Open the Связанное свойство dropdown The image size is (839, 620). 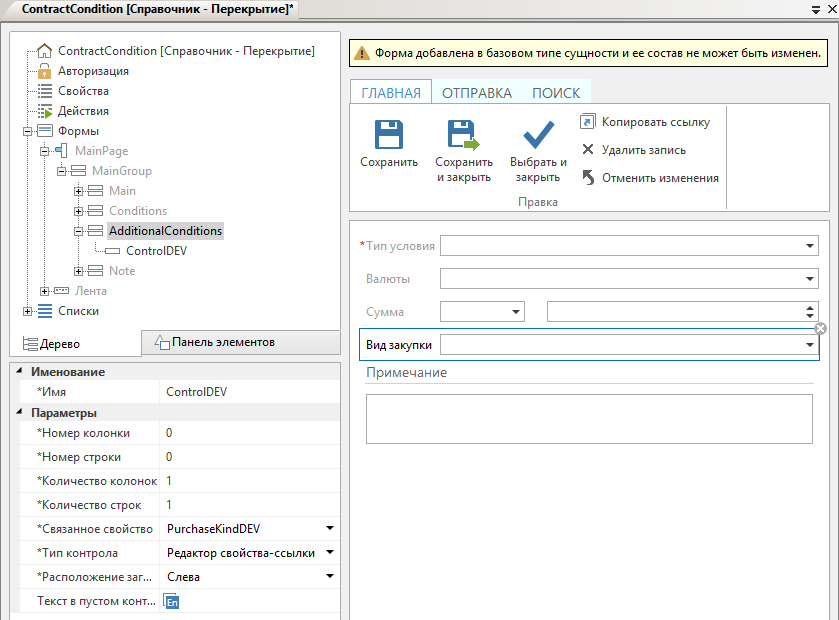(x=329, y=528)
